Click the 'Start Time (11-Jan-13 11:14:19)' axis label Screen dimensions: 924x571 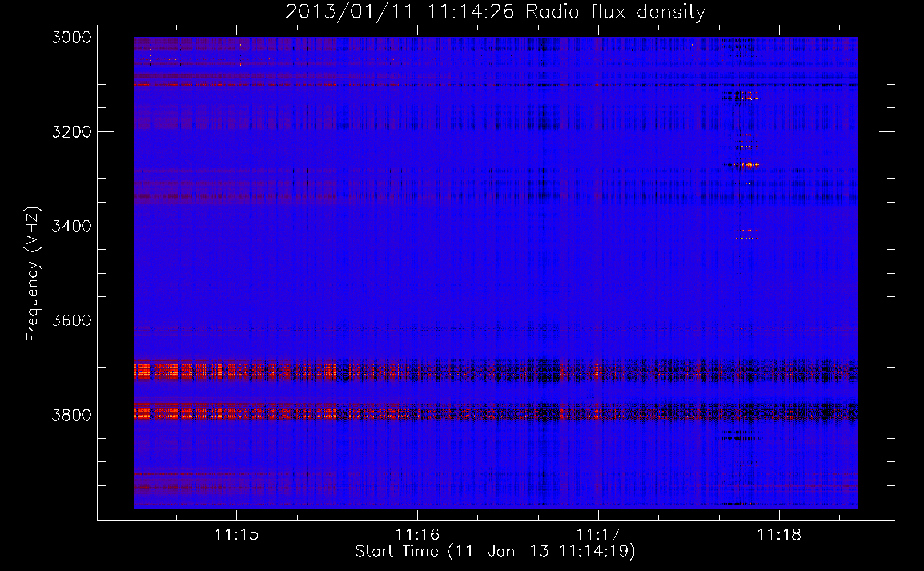(x=495, y=552)
